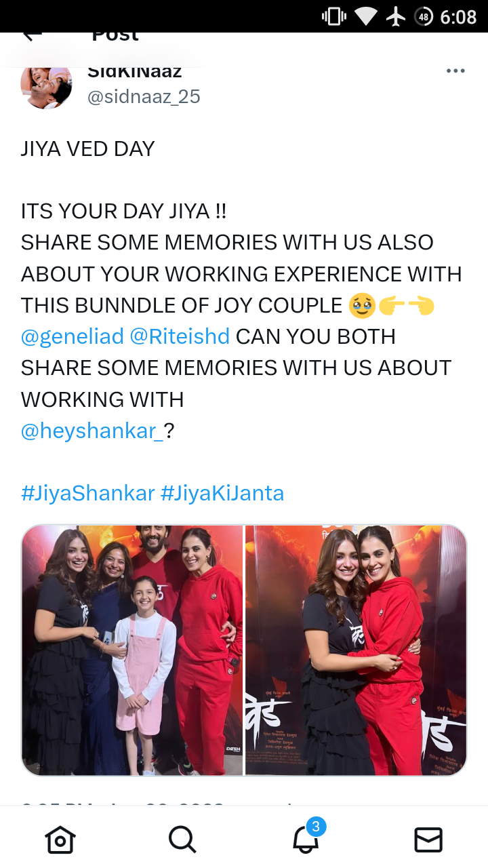View the left group photo
Image resolution: width=488 pixels, height=868 pixels.
click(132, 650)
